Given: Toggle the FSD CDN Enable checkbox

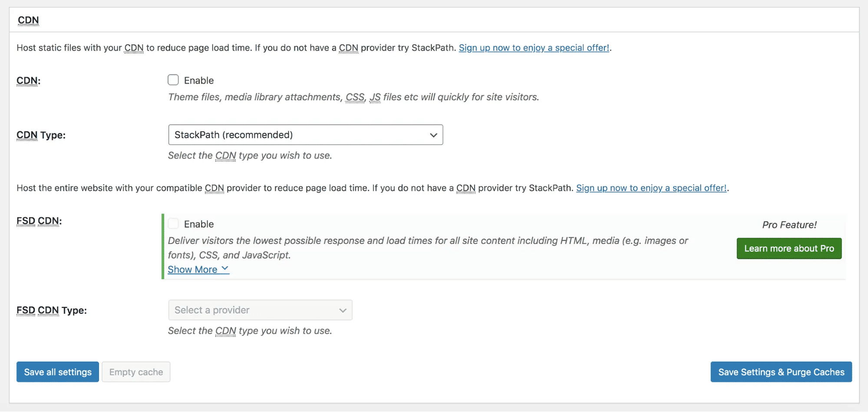Looking at the screenshot, I should pos(173,224).
